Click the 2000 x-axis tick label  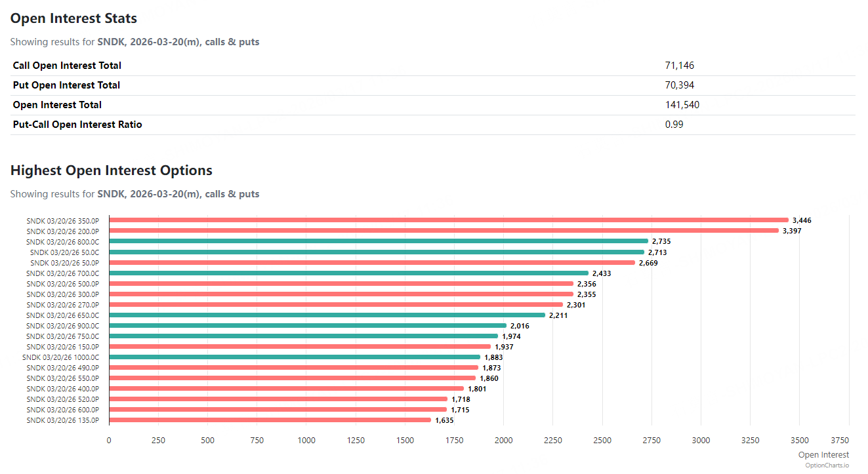click(504, 441)
